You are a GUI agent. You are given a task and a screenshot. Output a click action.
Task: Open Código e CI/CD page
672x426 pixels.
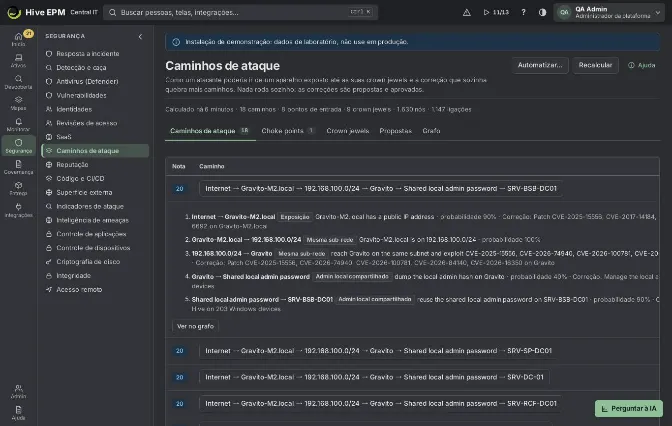[95, 178]
